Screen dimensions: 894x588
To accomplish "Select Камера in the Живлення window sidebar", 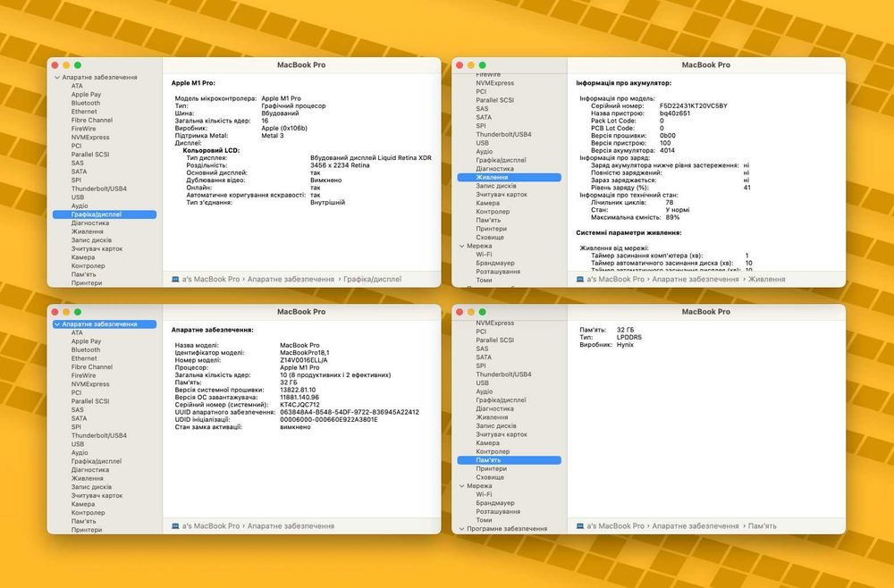I will tap(487, 203).
